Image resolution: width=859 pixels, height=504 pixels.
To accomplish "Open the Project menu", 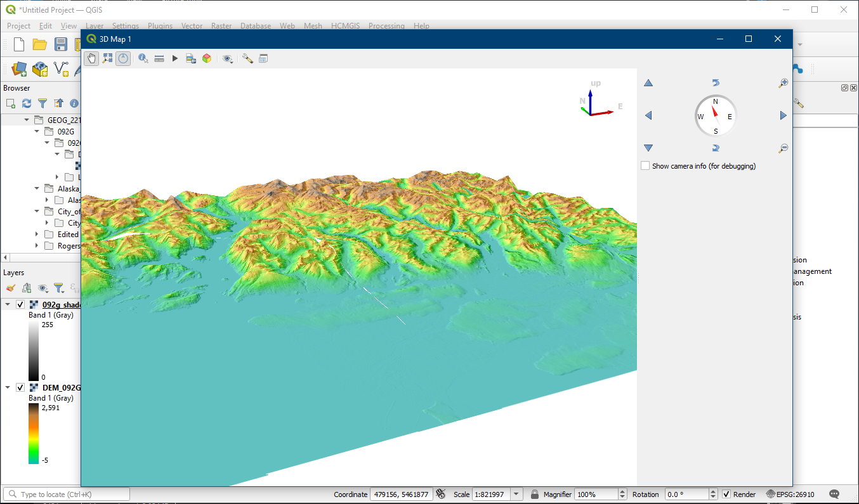I will tap(18, 26).
